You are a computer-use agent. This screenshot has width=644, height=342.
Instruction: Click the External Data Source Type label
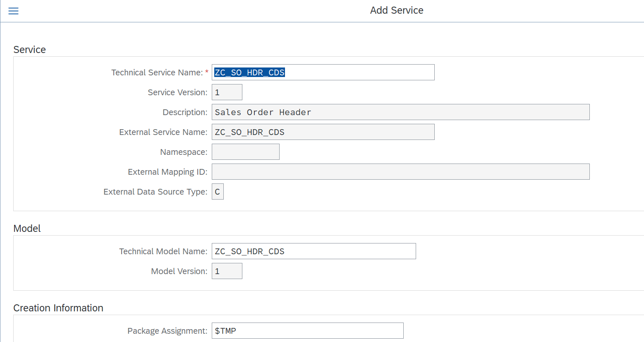pyautogui.click(x=155, y=191)
